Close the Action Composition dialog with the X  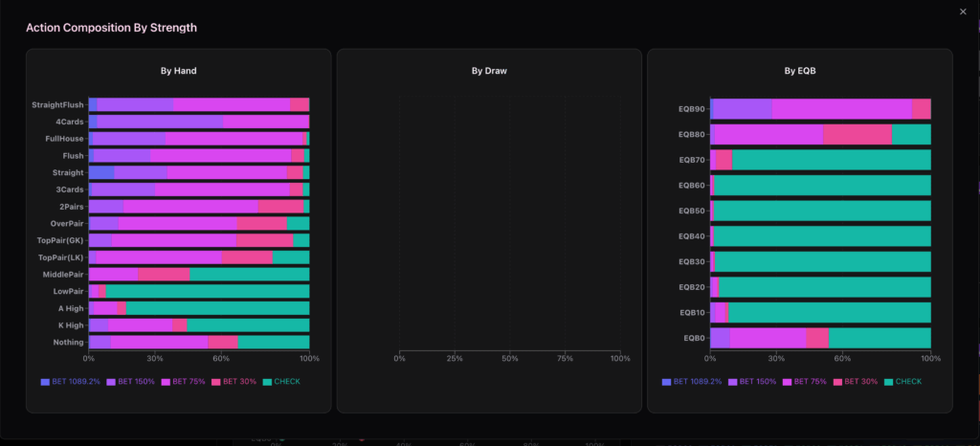pos(963,11)
